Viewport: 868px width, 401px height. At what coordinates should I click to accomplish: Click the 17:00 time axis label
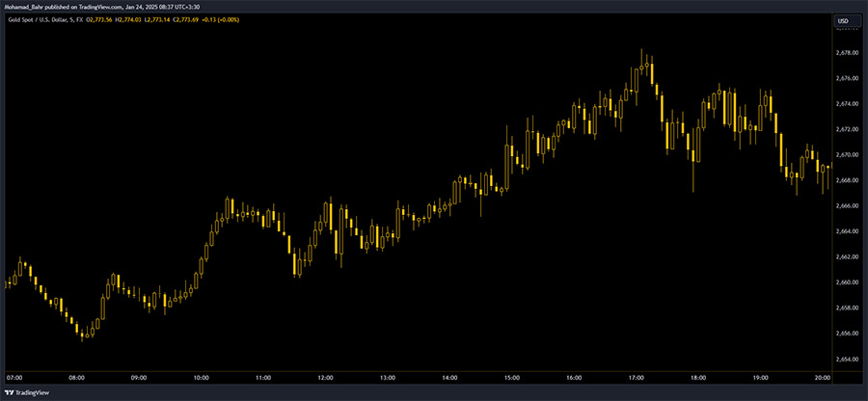point(637,377)
